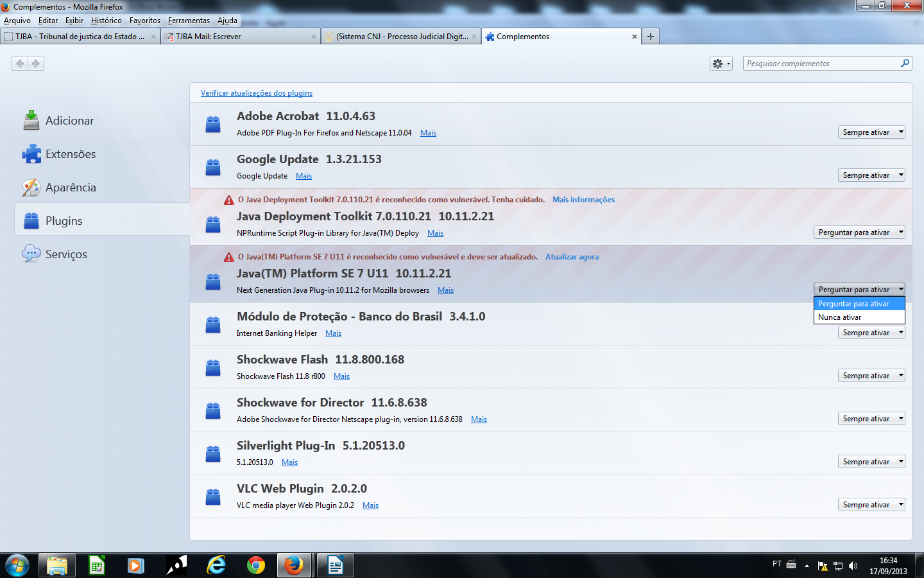
Task: Open Windows Explorer from the taskbar
Action: pyautogui.click(x=56, y=565)
